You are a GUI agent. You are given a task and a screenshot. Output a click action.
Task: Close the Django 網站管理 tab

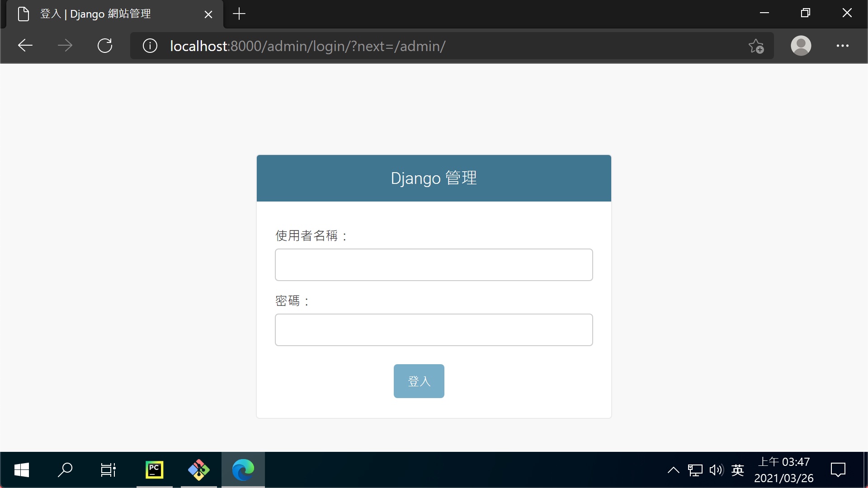(x=208, y=14)
